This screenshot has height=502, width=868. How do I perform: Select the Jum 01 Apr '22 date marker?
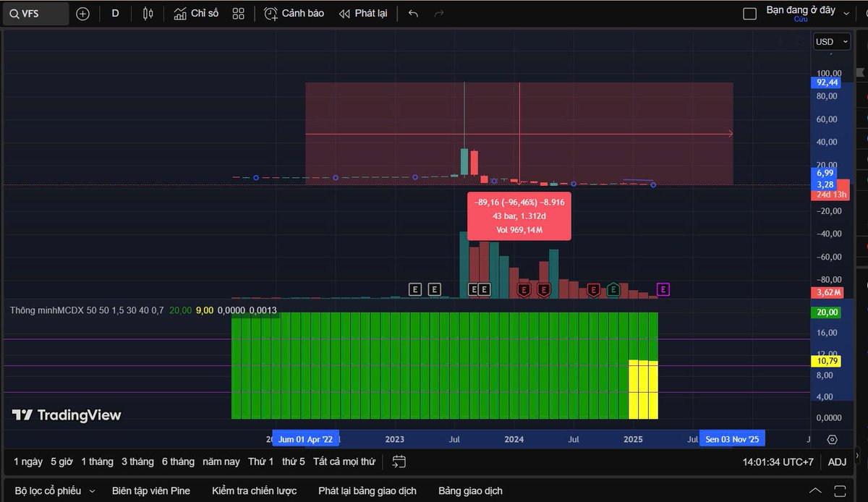305,439
